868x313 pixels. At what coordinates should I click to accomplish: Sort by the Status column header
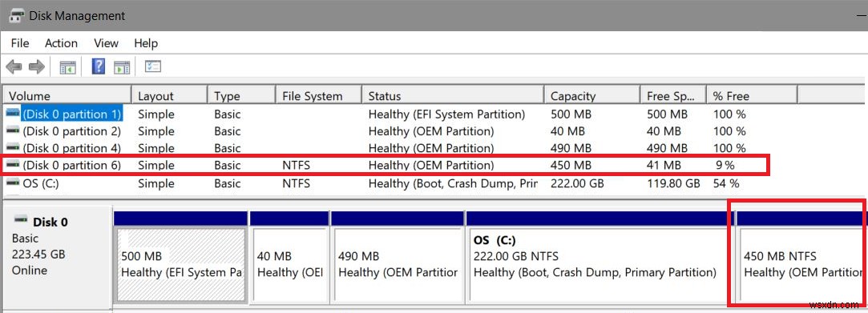[x=453, y=96]
